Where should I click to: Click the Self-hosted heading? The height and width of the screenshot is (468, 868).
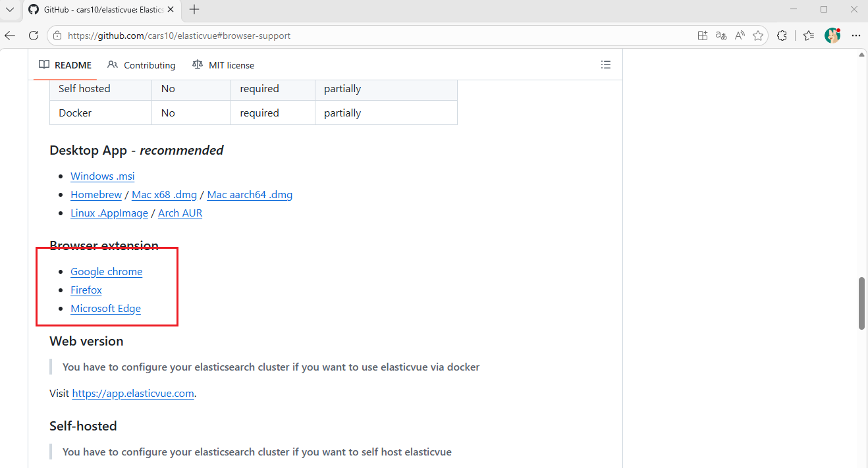tap(83, 426)
